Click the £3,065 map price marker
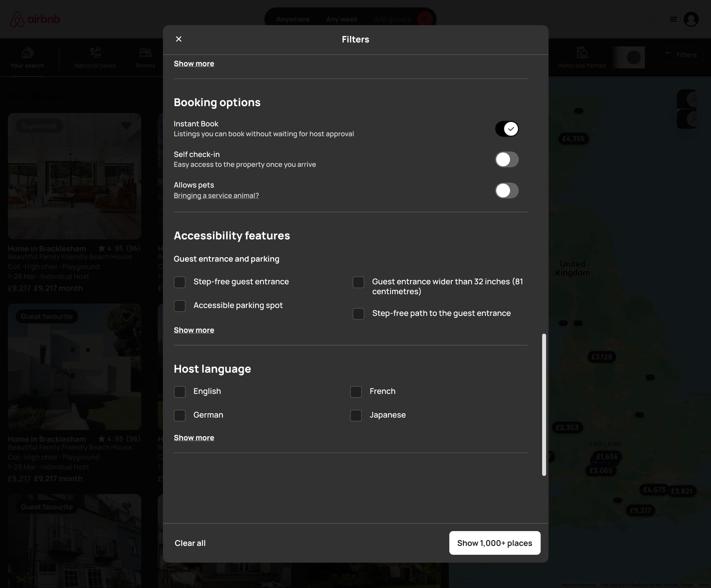 tap(601, 471)
